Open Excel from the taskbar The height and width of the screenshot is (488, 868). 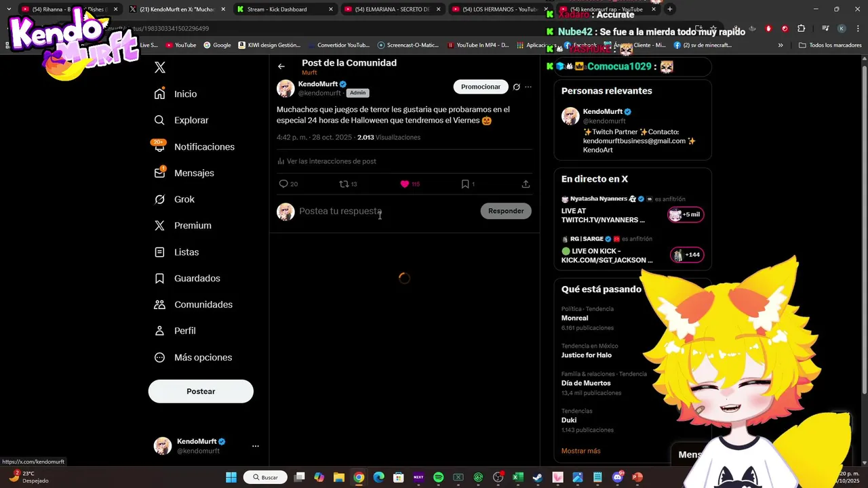tap(518, 477)
